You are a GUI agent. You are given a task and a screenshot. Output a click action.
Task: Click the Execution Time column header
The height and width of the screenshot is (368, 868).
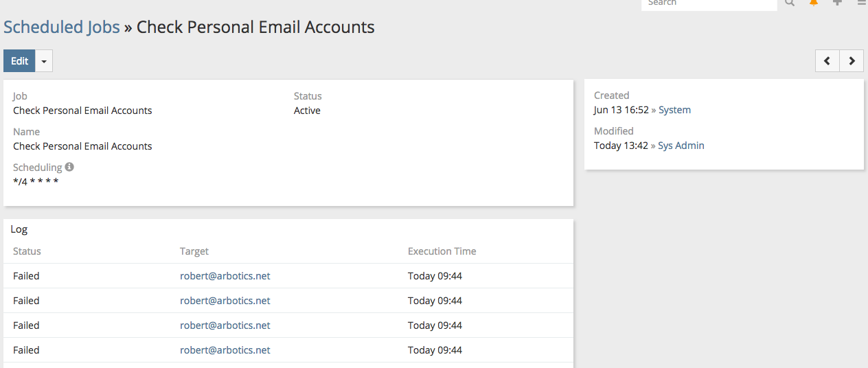click(x=442, y=251)
